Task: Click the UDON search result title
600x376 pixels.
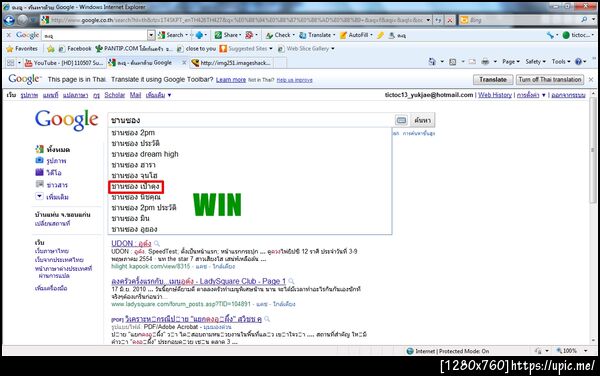Action: pyautogui.click(x=131, y=243)
